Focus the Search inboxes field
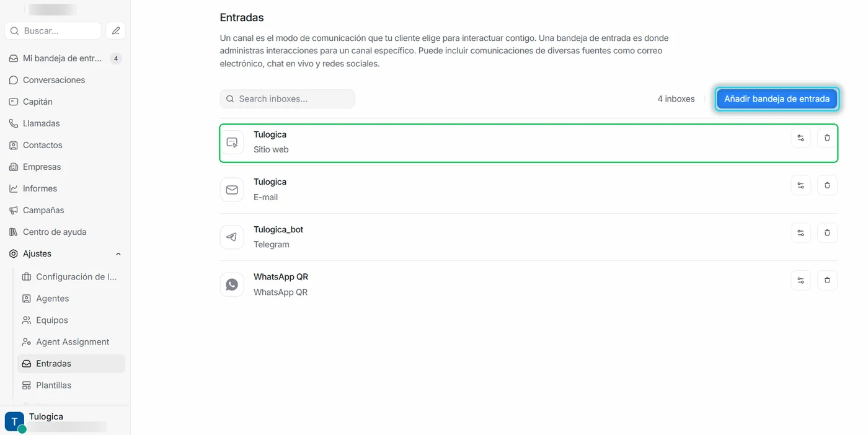Screen dimensions: 868x435 [287, 99]
